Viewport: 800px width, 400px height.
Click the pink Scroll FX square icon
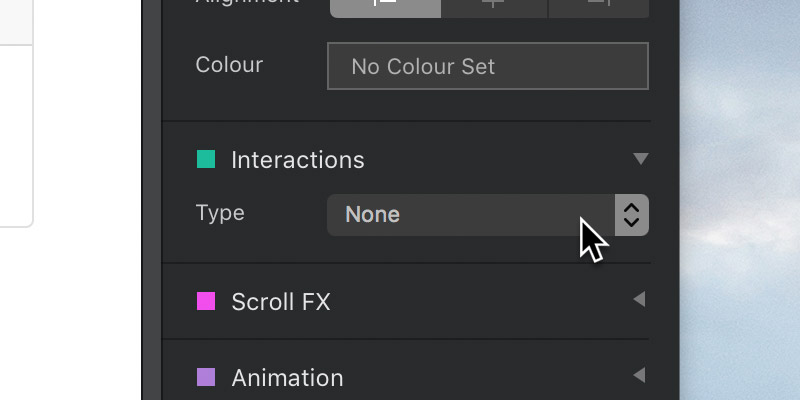[206, 301]
